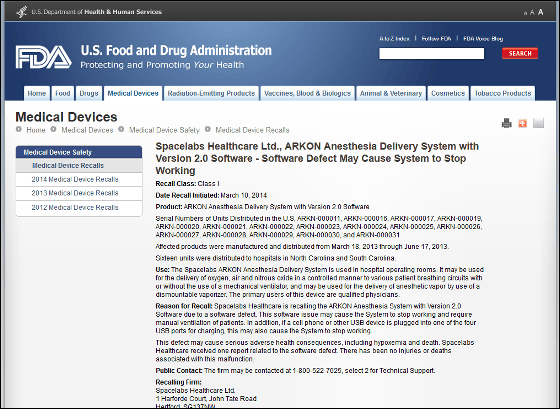Open the Cosmetics navigation tab
560x409 pixels.
(448, 93)
